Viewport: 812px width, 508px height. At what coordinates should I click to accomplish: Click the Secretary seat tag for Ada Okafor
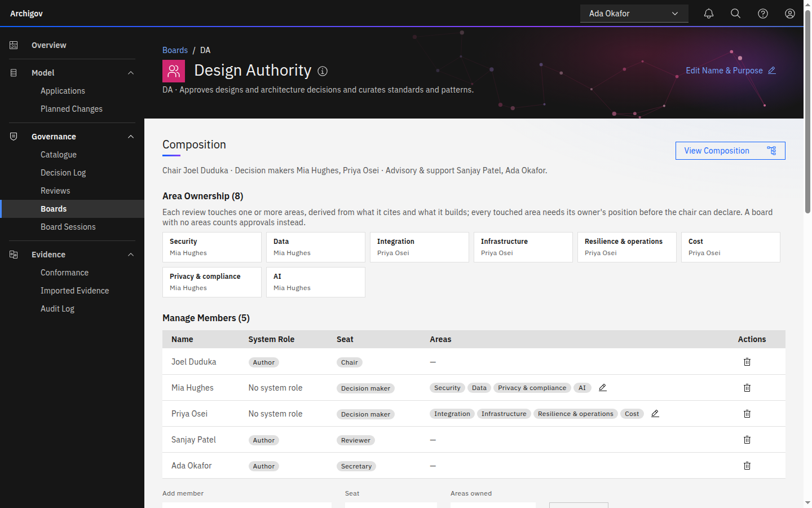[356, 466]
